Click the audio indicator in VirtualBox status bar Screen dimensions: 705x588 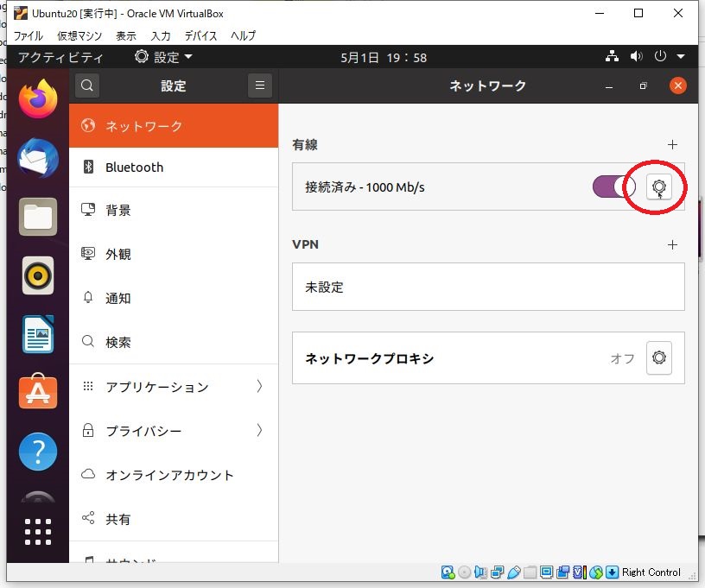[480, 572]
